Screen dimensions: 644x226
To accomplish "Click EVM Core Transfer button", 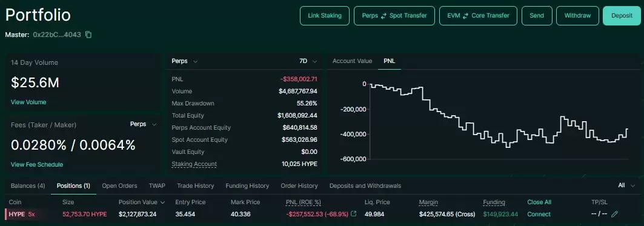I will click(x=479, y=16).
